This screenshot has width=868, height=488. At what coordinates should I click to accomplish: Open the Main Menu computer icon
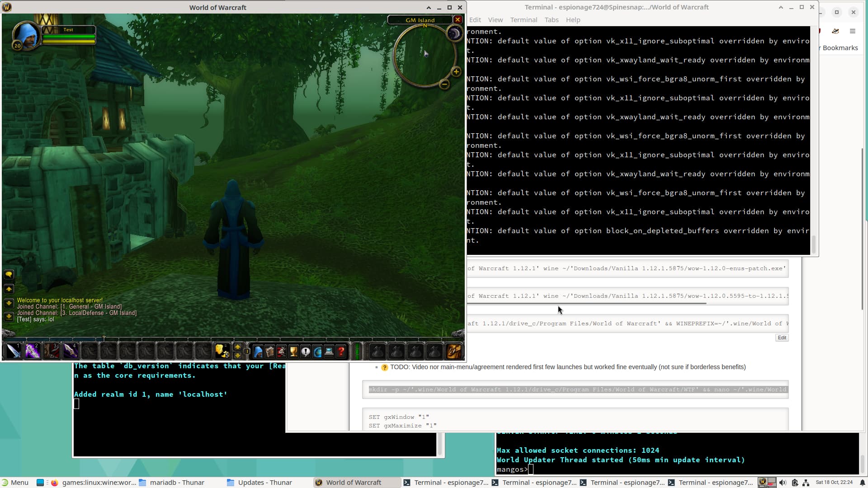(x=329, y=352)
